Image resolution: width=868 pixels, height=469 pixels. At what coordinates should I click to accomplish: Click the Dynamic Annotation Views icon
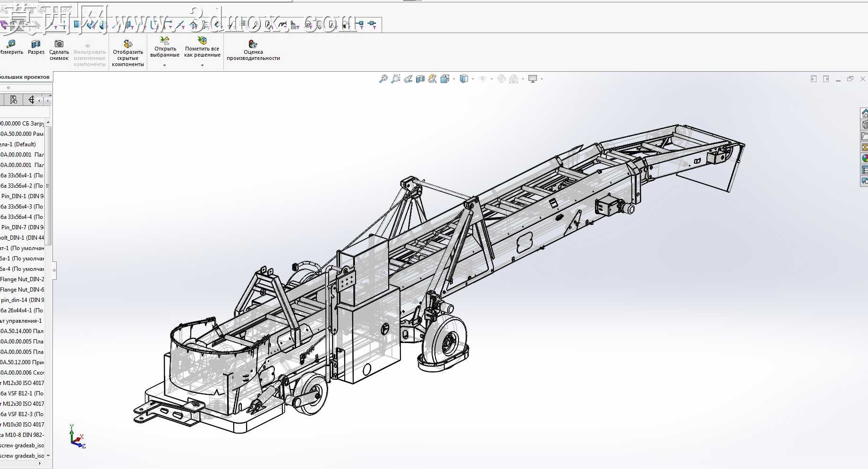(x=433, y=79)
